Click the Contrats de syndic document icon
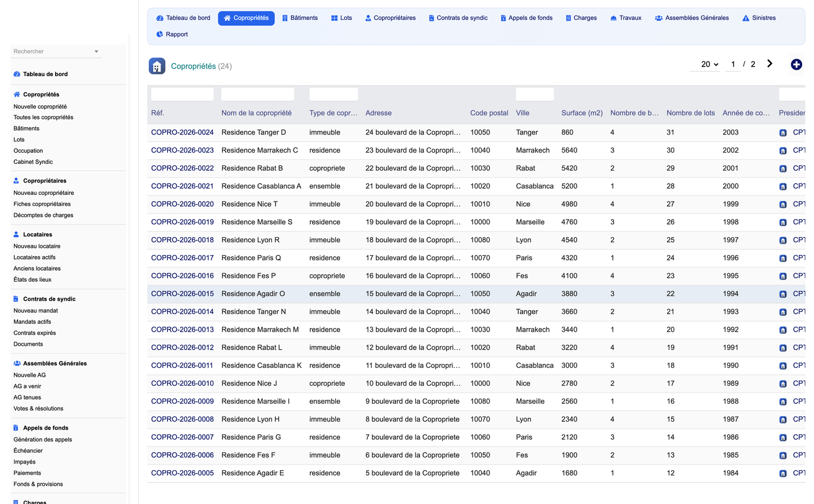Screen dimensions: 814x504 [x=432, y=18]
